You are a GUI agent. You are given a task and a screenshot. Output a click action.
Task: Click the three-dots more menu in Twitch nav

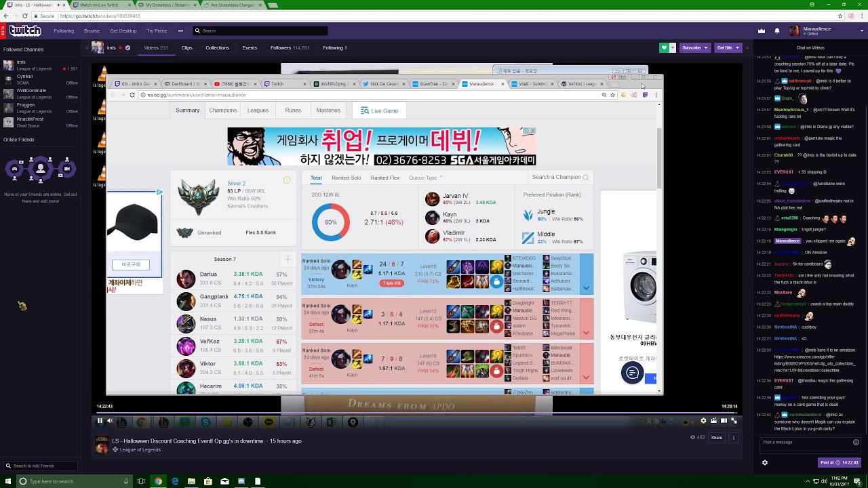(180, 30)
